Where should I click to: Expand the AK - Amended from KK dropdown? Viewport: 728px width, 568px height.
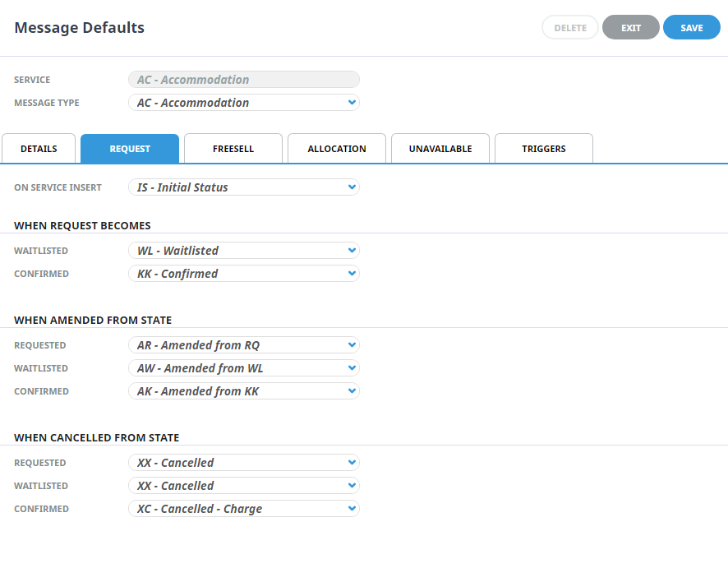coord(244,391)
